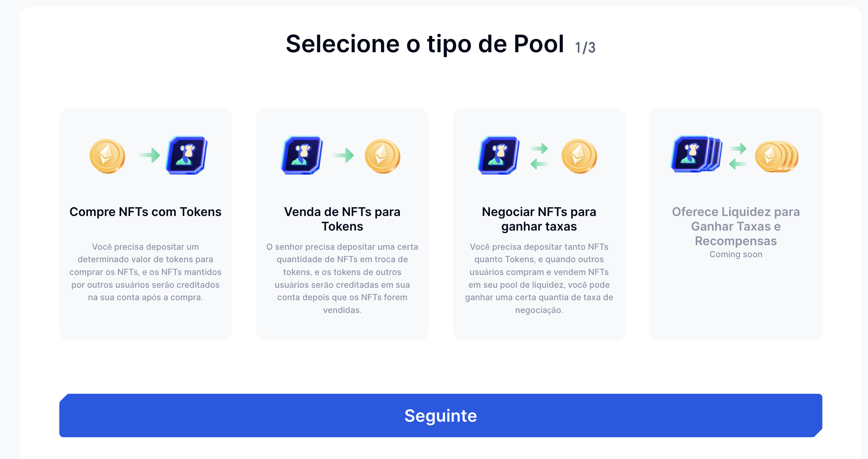Click the "Selecione o tipo de Pool" heading
Viewport: 868px width, 459px height.
coord(425,44)
